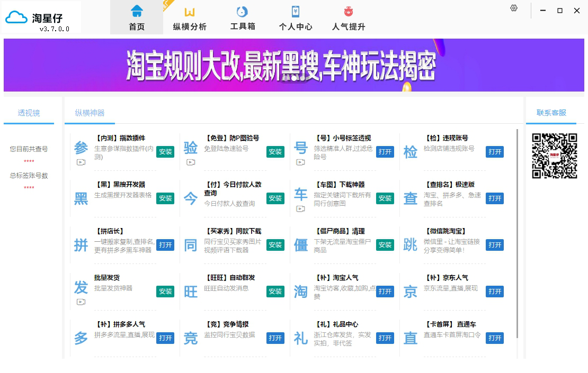
Task: Click the 旺 icon for 自动群发
Action: click(191, 292)
